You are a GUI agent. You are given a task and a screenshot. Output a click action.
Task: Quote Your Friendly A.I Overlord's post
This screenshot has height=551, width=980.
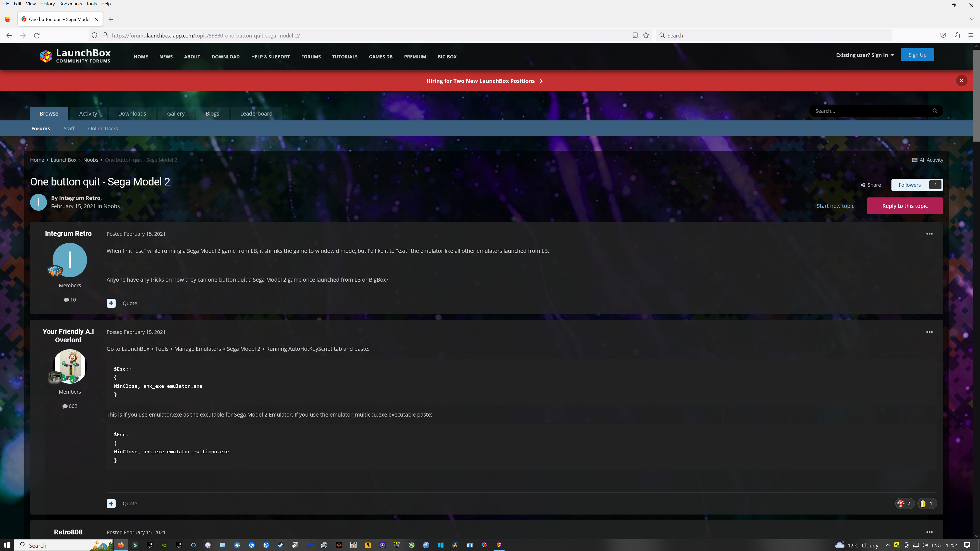tap(130, 504)
